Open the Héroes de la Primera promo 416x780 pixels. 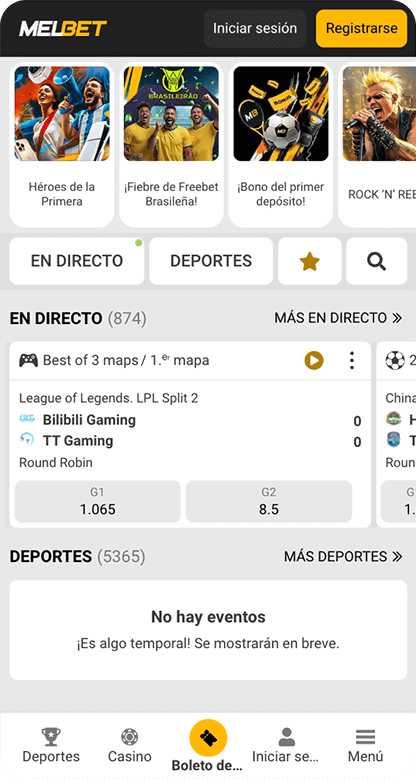click(x=62, y=145)
